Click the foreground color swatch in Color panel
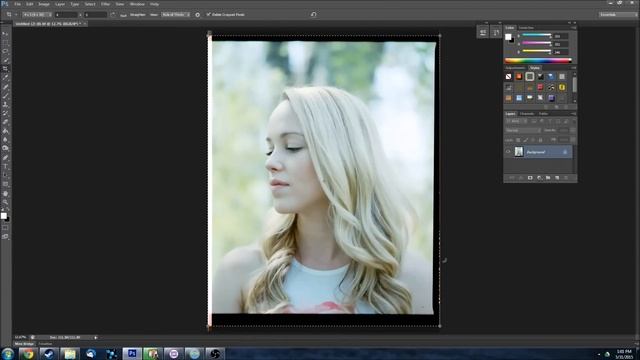The image size is (640, 360). (x=508, y=37)
